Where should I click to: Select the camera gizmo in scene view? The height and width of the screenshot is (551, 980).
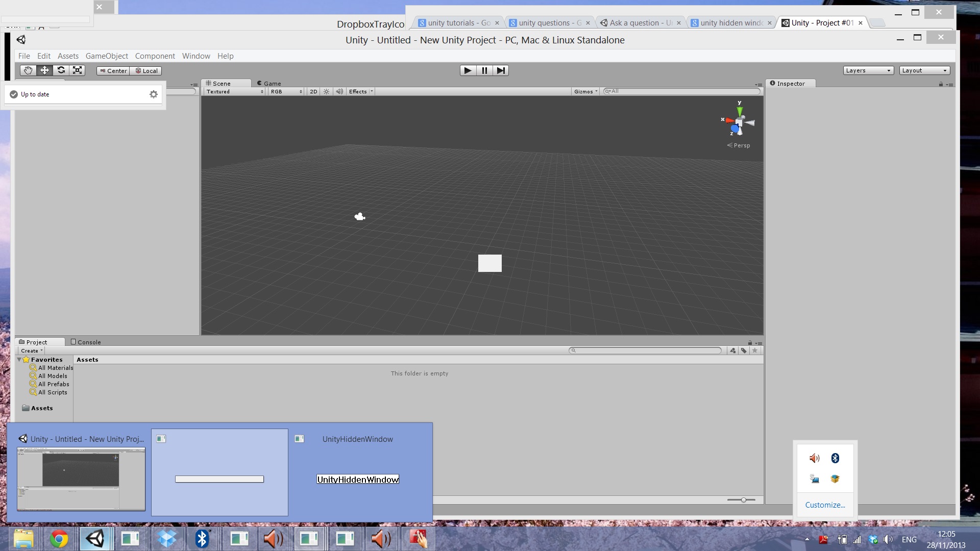pos(360,216)
